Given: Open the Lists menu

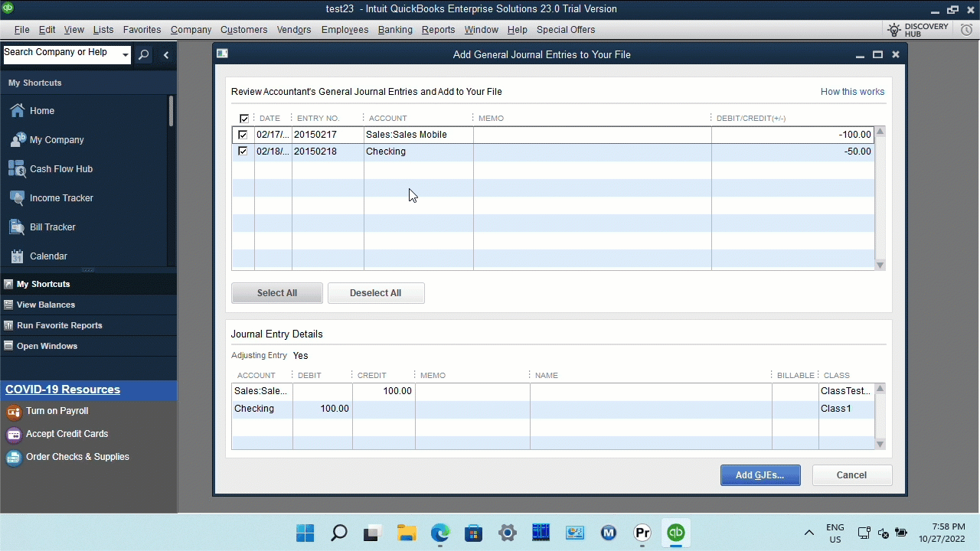Looking at the screenshot, I should [103, 30].
